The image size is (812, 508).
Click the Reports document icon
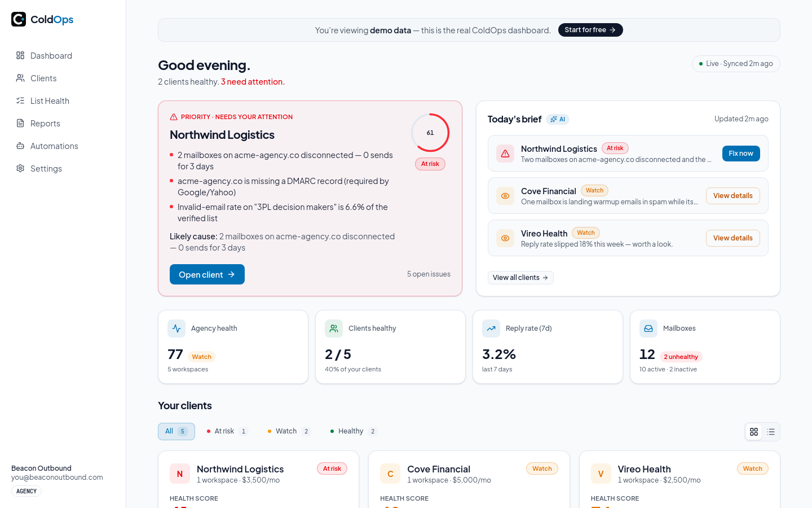(20, 123)
